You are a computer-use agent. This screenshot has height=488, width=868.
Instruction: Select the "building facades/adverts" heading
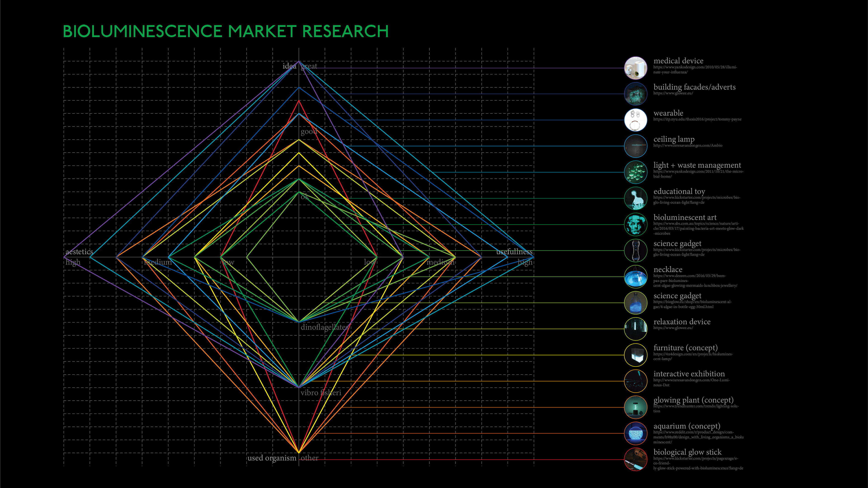(x=694, y=87)
